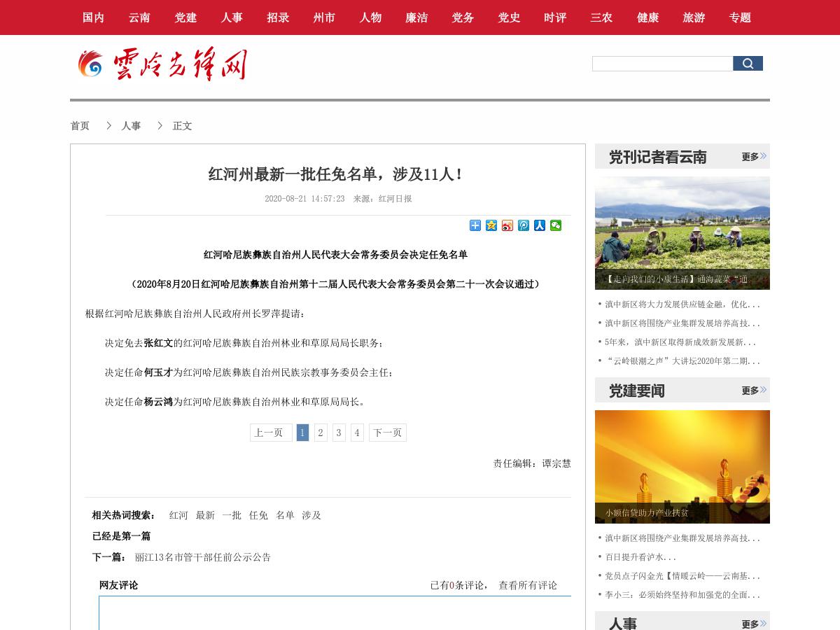The height and width of the screenshot is (630, 840).
Task: Open more sharing options plus icon
Action: coord(475,225)
